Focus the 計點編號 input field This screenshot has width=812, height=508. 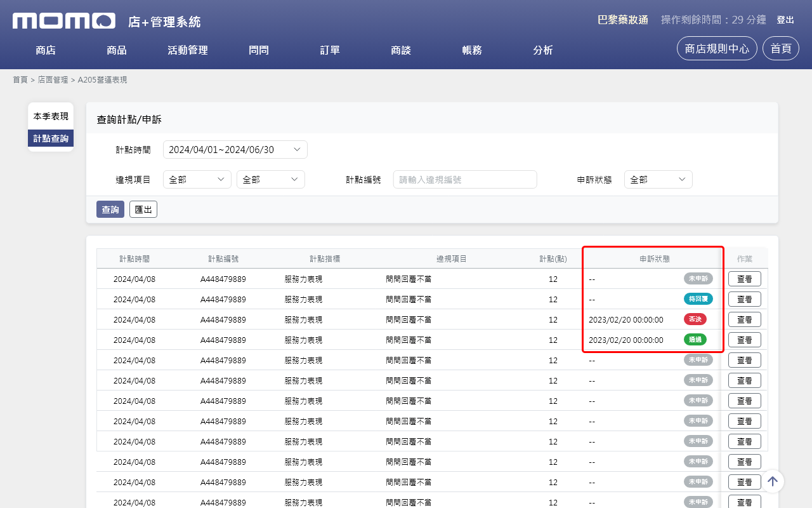tap(465, 180)
